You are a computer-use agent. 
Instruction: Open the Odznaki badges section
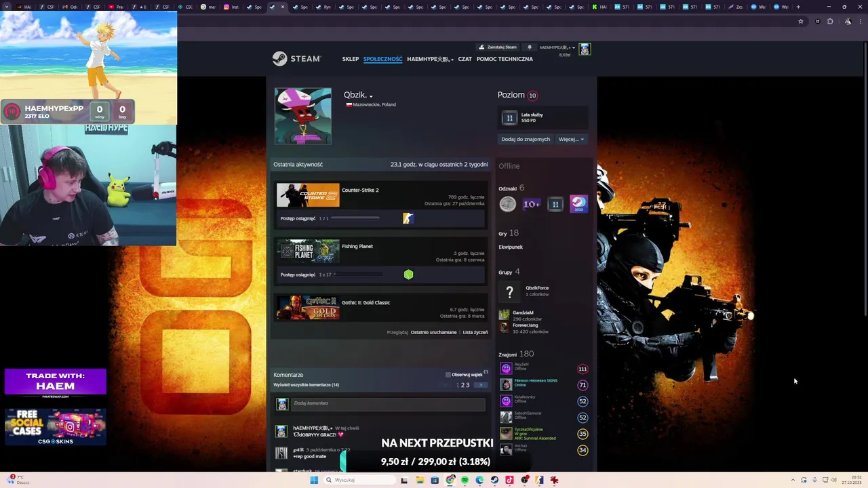point(511,188)
